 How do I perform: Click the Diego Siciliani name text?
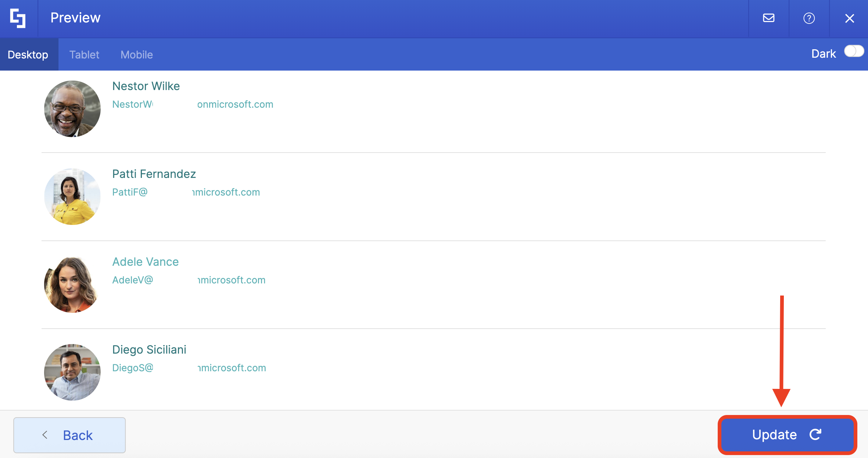pyautogui.click(x=149, y=350)
